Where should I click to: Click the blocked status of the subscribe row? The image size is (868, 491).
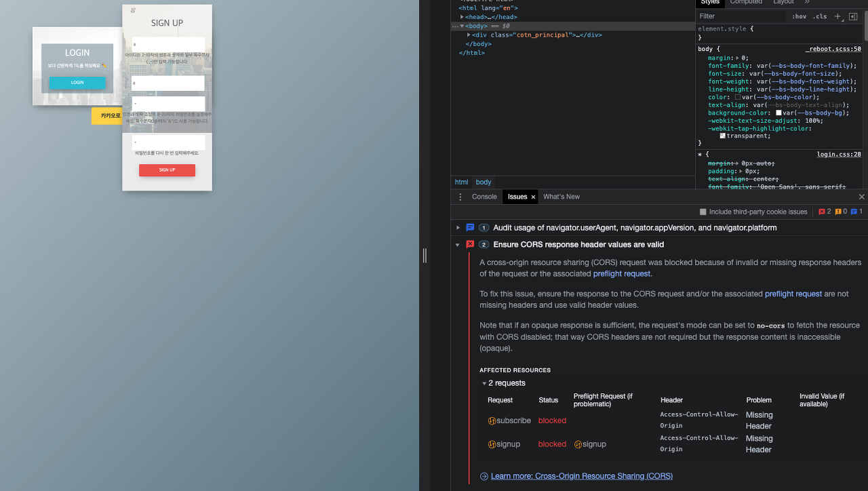click(x=552, y=420)
